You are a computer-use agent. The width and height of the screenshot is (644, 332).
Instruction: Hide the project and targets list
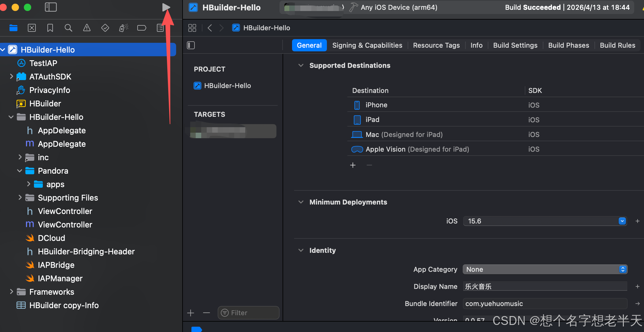[191, 46]
